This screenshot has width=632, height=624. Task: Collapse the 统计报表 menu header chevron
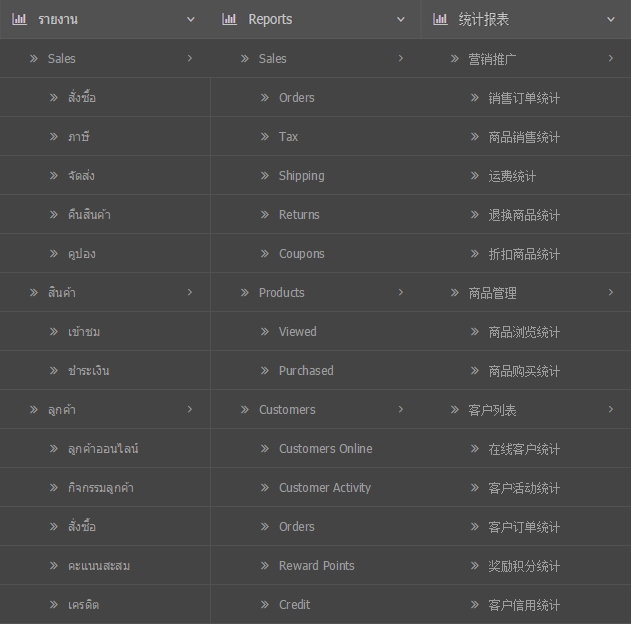point(611,19)
